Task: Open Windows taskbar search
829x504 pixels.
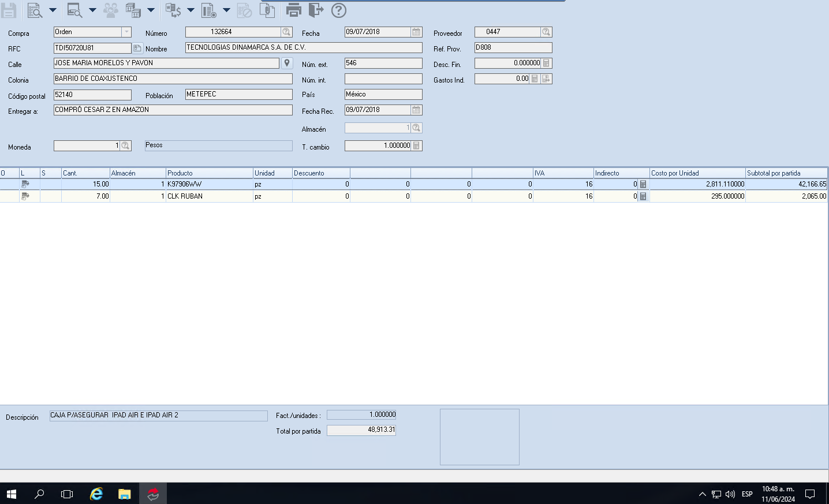Action: [39, 494]
